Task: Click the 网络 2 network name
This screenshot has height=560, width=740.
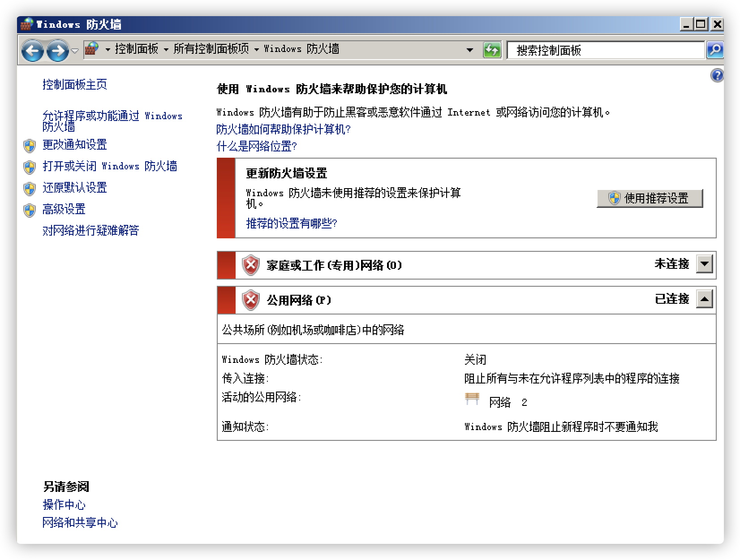Action: click(508, 402)
